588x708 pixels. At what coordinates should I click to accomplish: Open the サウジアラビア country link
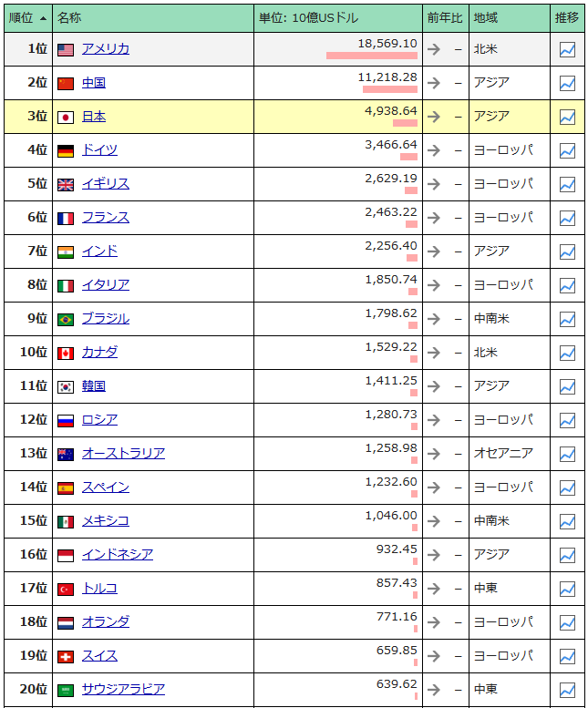pyautogui.click(x=123, y=690)
